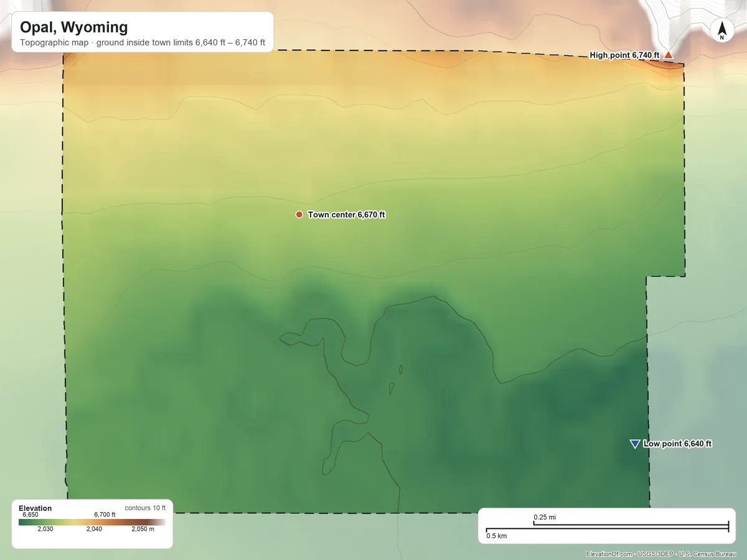Viewport: 747px width, 560px height.
Task: Click the "2,040" meter legend tick
Action: click(x=94, y=530)
